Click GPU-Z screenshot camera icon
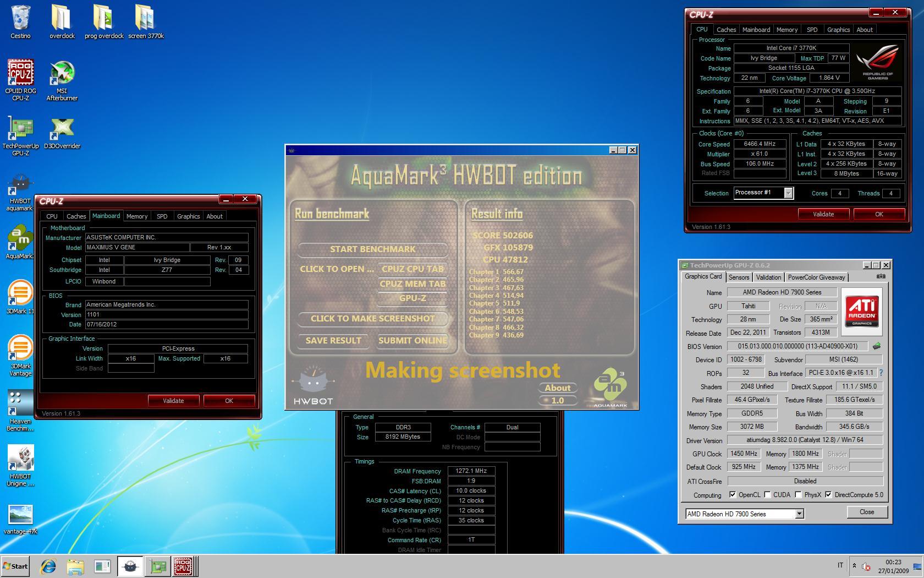This screenshot has height=578, width=924. point(881,276)
